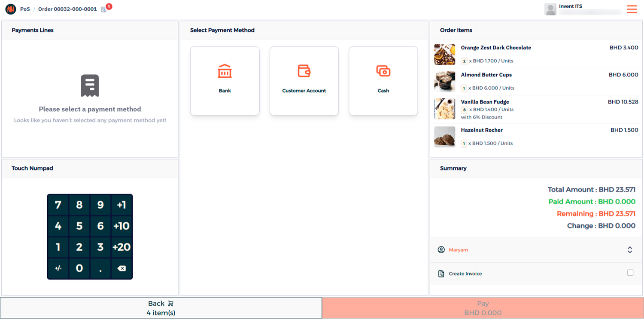Click the app logo icon in header
The height and width of the screenshot is (319, 644).
pos(11,9)
